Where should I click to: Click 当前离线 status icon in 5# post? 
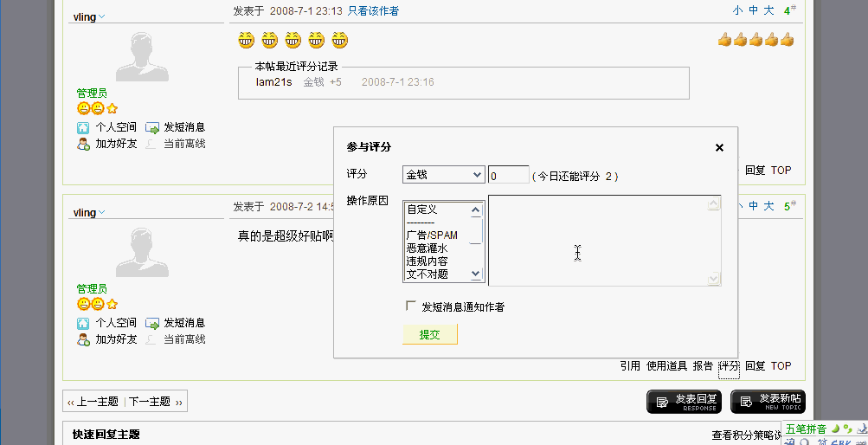pos(151,340)
